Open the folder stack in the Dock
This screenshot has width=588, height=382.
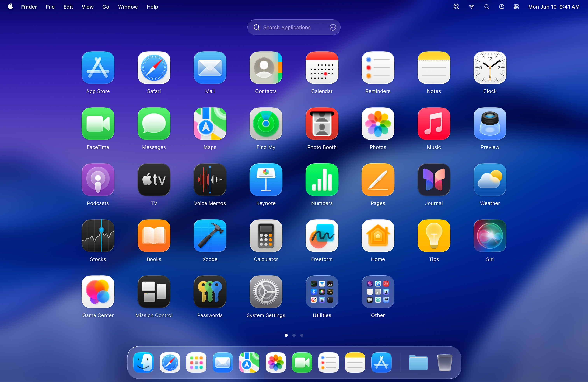click(x=418, y=362)
